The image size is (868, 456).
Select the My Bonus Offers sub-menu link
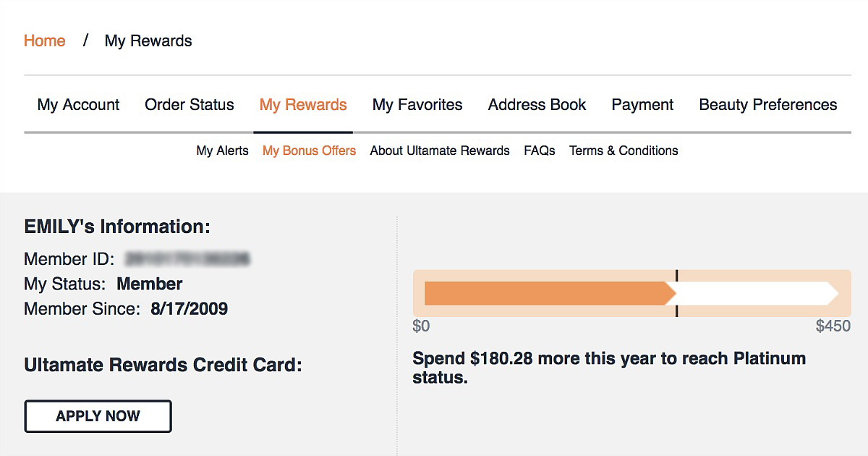[x=309, y=151]
